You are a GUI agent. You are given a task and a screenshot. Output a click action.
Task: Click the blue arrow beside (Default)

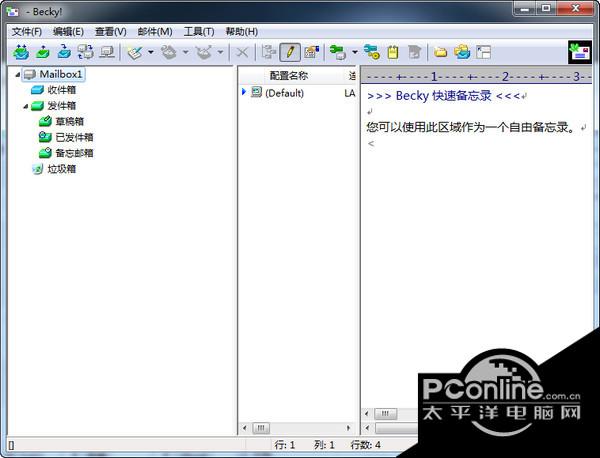(x=244, y=92)
